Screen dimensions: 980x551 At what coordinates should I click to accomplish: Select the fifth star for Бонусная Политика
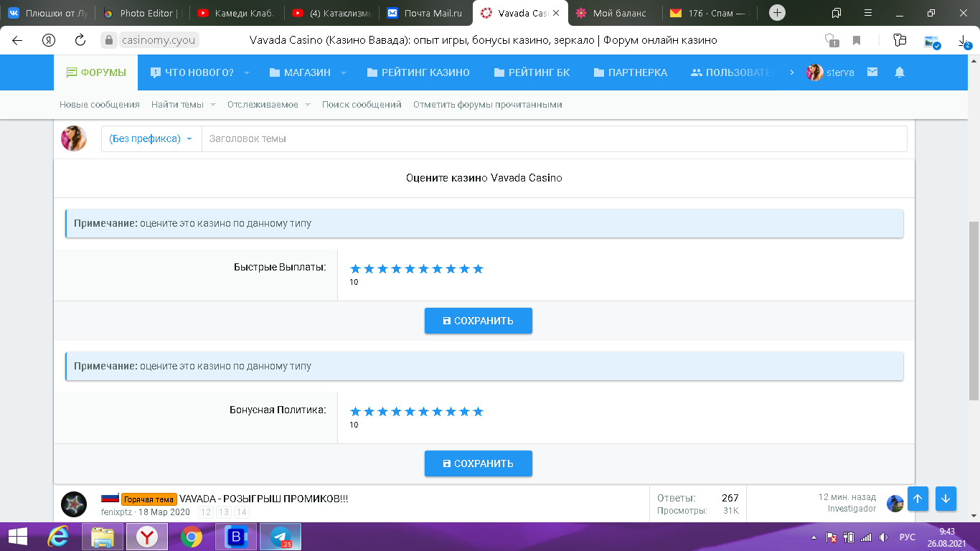pyautogui.click(x=410, y=412)
